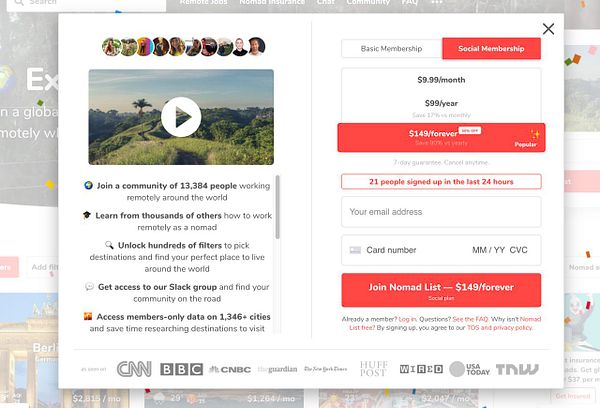The width and height of the screenshot is (600, 408).
Task: Click the WIRED logo
Action: click(421, 369)
